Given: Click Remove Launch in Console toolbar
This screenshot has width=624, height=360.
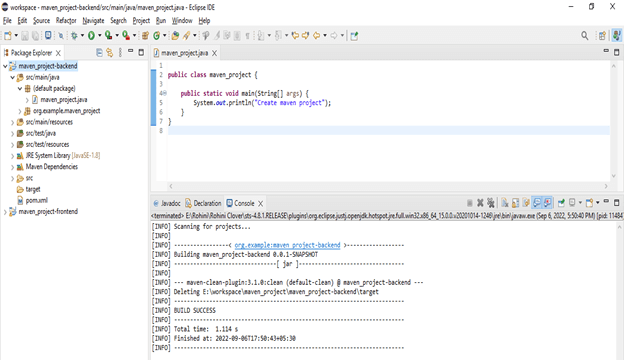Looking at the screenshot, I should (480, 203).
